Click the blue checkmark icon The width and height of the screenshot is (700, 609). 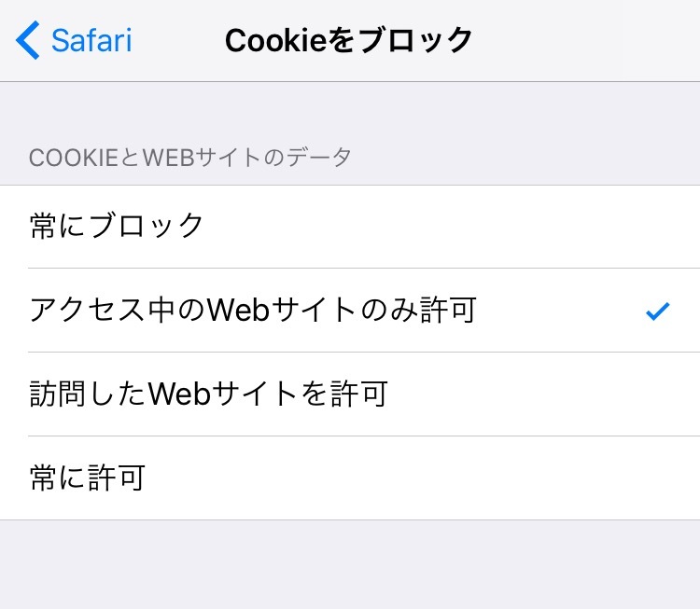(x=658, y=311)
